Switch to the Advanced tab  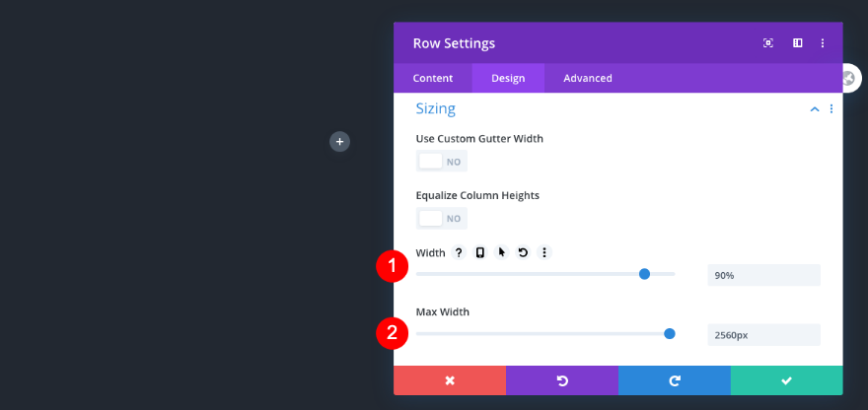588,78
